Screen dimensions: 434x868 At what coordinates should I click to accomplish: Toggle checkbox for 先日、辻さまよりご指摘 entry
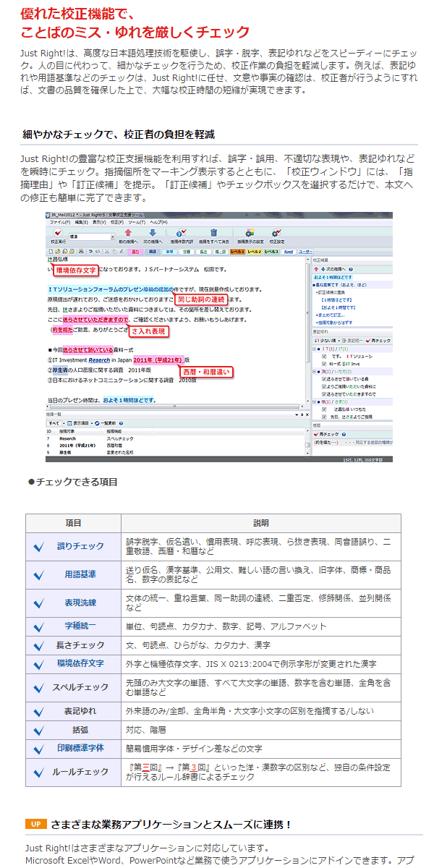pyautogui.click(x=324, y=417)
